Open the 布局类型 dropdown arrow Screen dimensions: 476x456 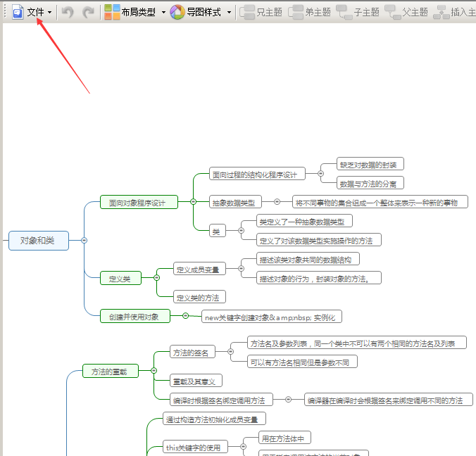(x=163, y=12)
